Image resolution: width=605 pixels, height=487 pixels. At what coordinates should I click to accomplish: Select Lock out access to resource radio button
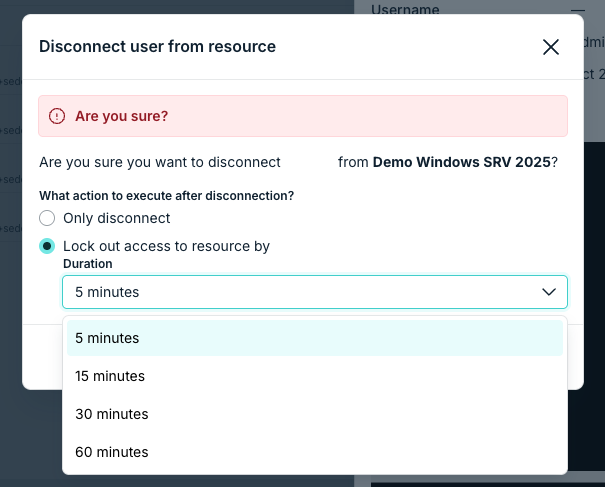tap(47, 246)
